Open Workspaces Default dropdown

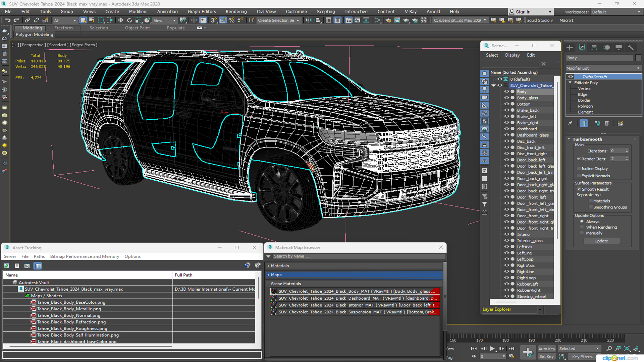[x=616, y=12]
